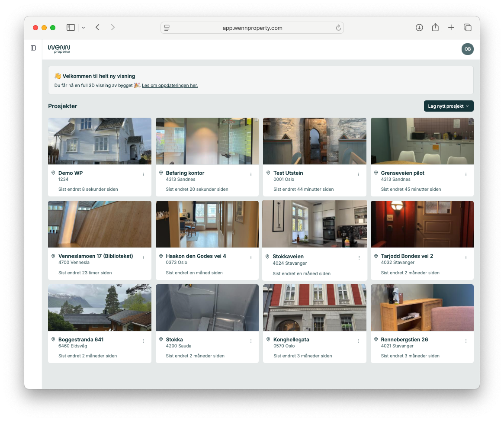Click the '4200 Sauda' address text

pos(178,346)
